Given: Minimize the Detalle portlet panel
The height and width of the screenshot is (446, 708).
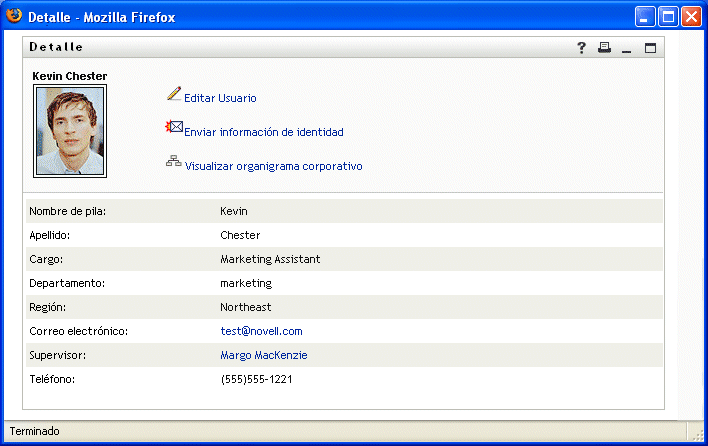Looking at the screenshot, I should point(627,48).
